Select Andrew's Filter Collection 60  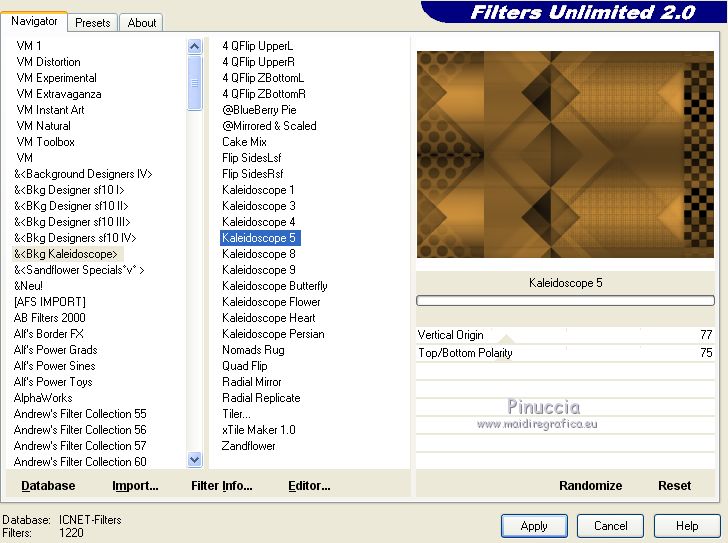[x=80, y=462]
